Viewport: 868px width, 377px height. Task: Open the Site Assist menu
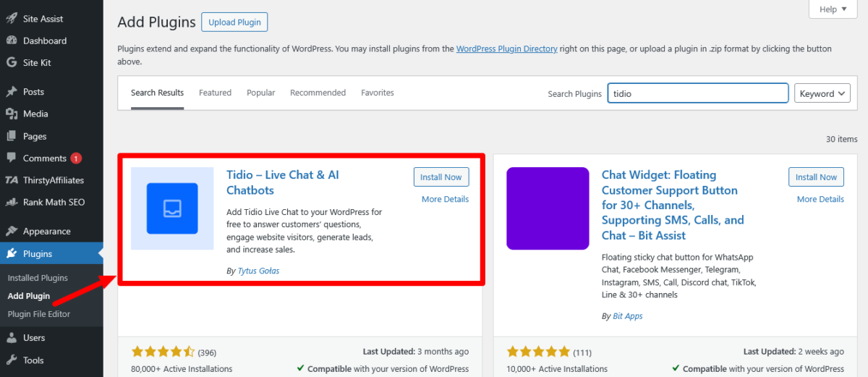(43, 19)
